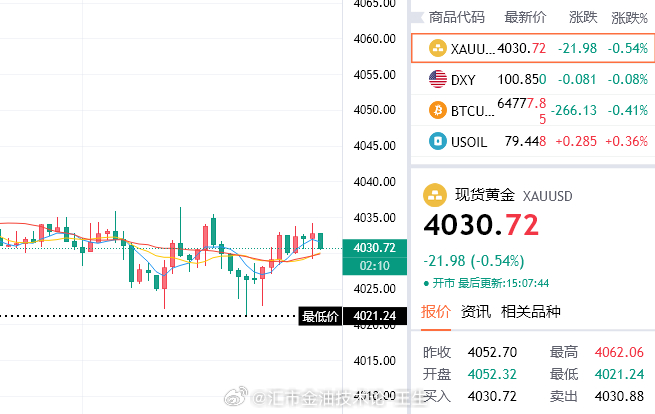Click XAUUSD ticker text in detail panel
Image resolution: width=655 pixels, height=414 pixels.
[548, 196]
